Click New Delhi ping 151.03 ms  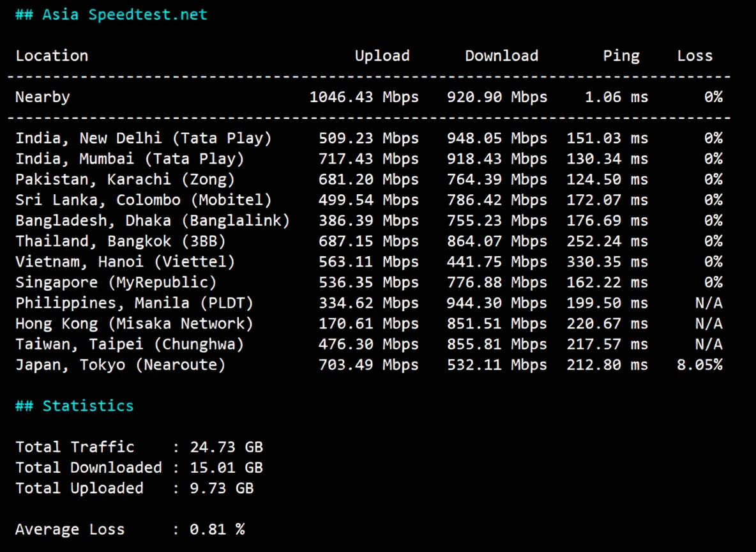point(607,139)
